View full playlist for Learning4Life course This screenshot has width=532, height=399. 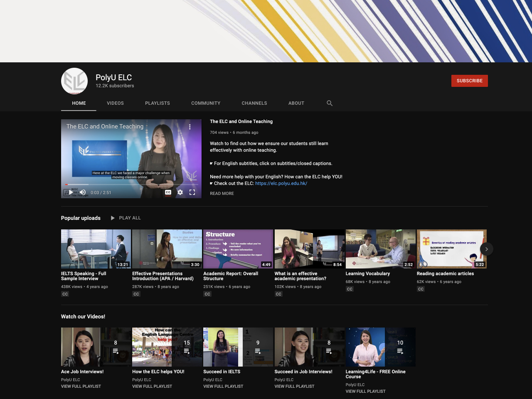click(366, 392)
